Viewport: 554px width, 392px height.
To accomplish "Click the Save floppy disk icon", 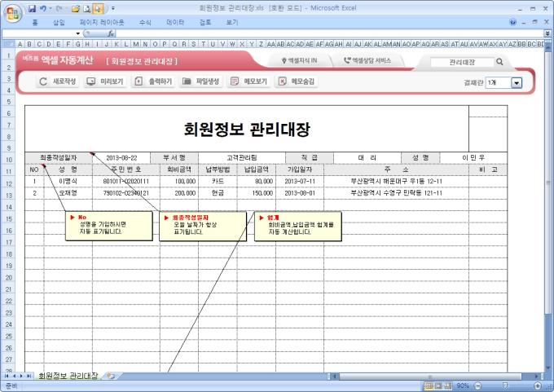I will tap(32, 9).
